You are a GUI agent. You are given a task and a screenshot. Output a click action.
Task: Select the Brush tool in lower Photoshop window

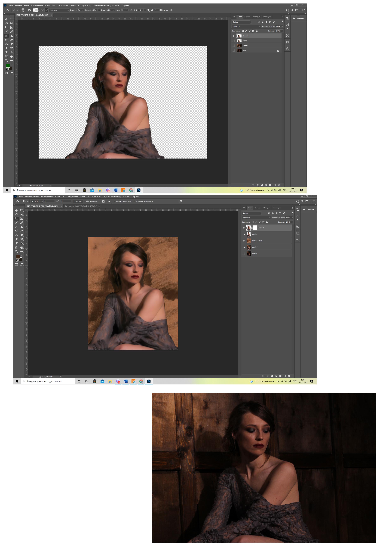pos(16,227)
